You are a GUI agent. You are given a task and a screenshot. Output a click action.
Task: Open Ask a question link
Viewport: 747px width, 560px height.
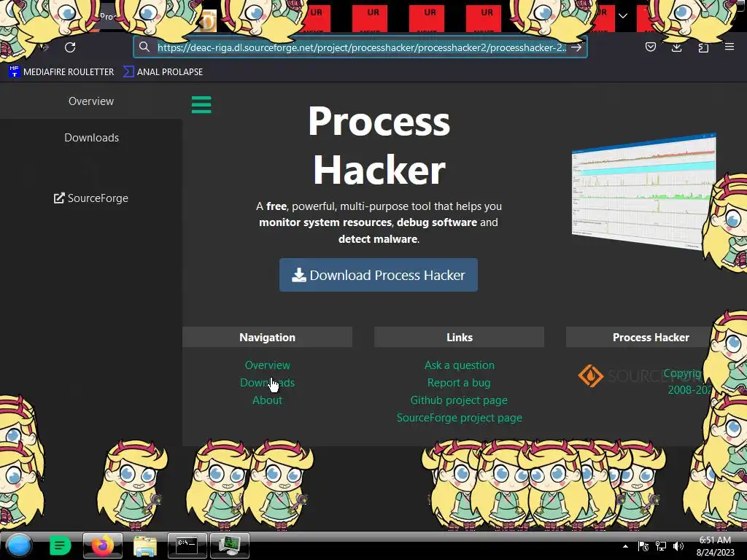coord(460,365)
